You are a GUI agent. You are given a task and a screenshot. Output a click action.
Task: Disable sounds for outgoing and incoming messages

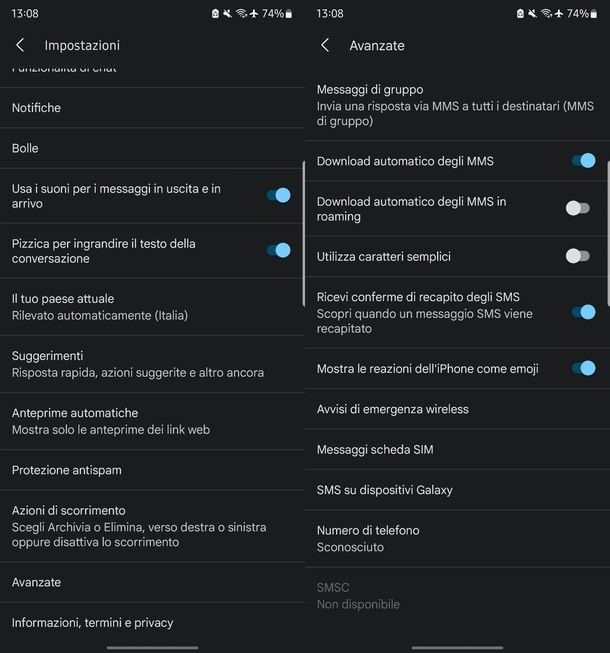[279, 195]
